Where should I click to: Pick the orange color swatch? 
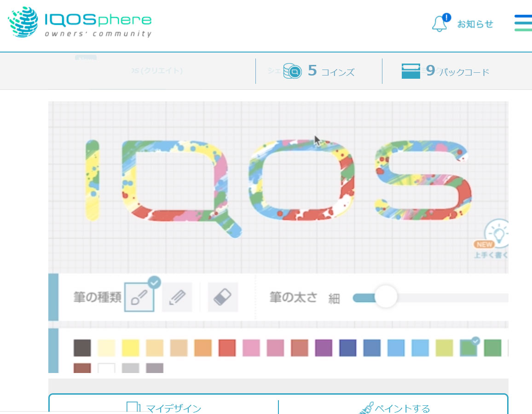(x=203, y=348)
